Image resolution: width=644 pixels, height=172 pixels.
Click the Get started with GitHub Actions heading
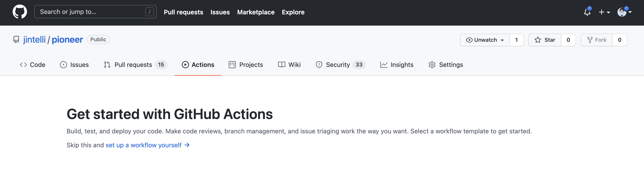pos(169,114)
